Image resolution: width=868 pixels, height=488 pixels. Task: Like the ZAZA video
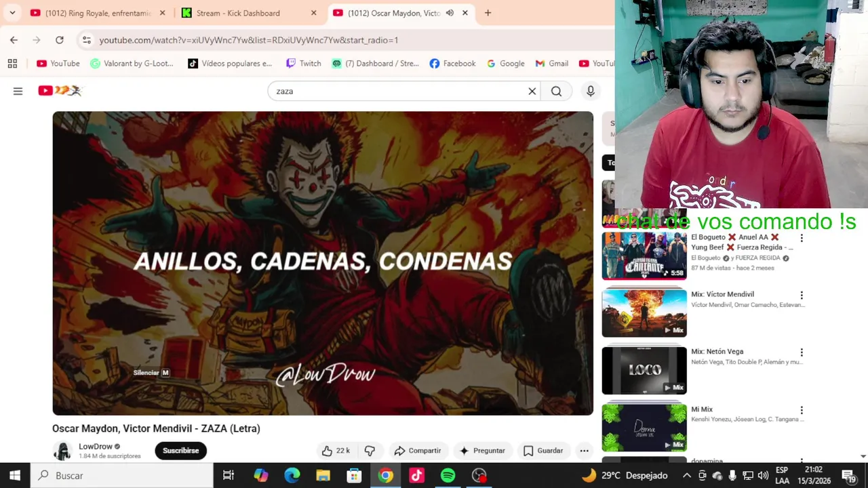[336, 451]
